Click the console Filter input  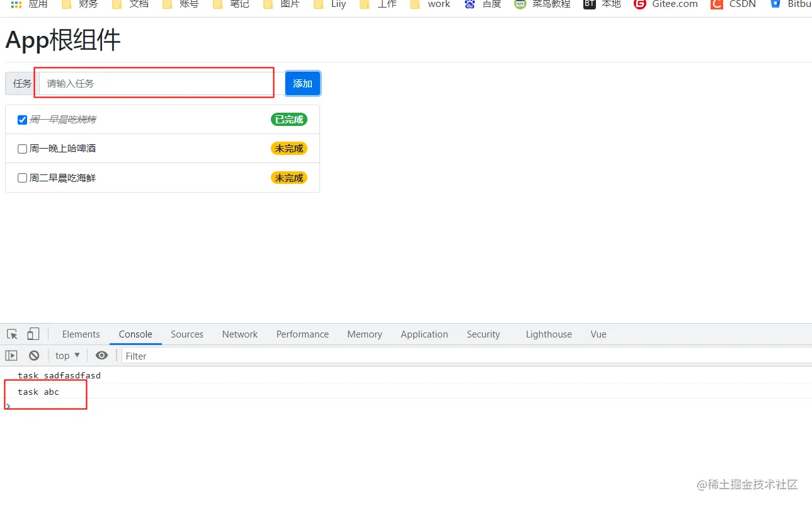pos(466,356)
